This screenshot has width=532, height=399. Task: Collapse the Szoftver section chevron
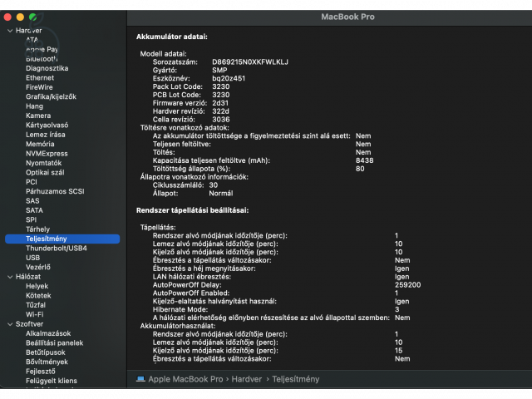(10, 324)
